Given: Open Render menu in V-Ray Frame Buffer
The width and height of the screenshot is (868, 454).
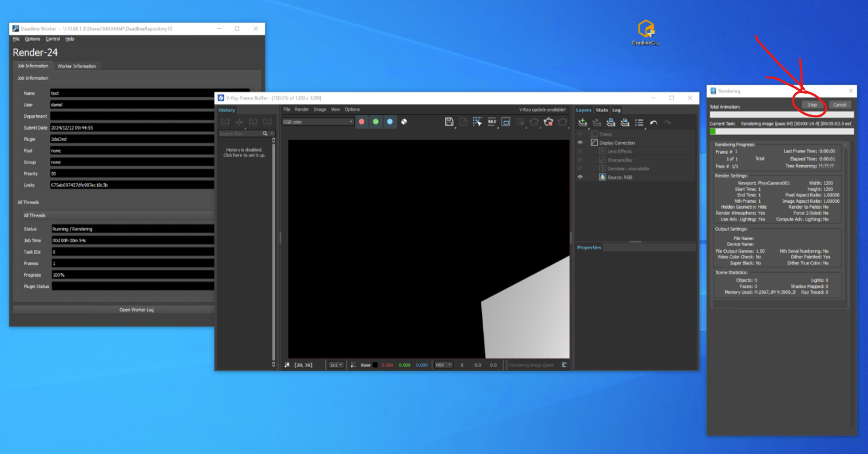Looking at the screenshot, I should point(302,109).
